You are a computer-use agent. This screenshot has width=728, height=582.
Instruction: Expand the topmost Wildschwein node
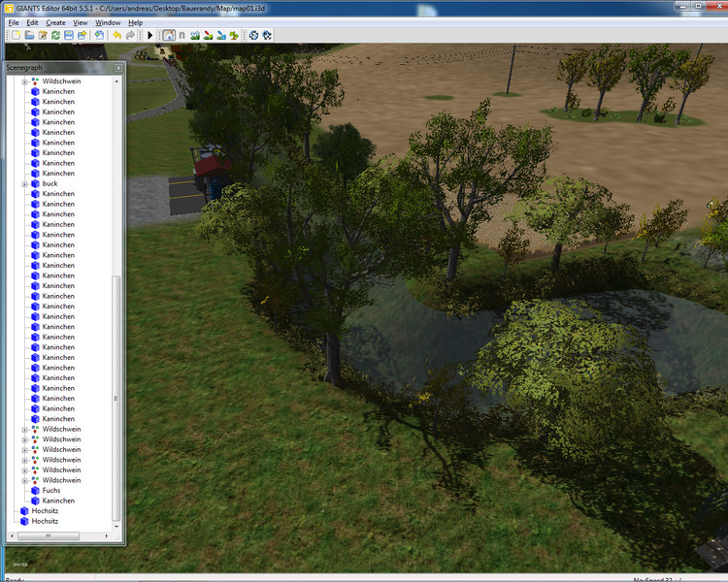(x=24, y=81)
